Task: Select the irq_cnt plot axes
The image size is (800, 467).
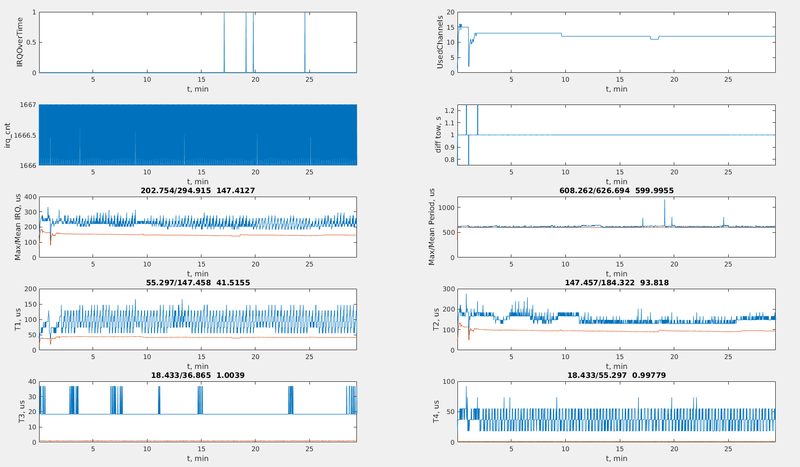Action: 197,135
